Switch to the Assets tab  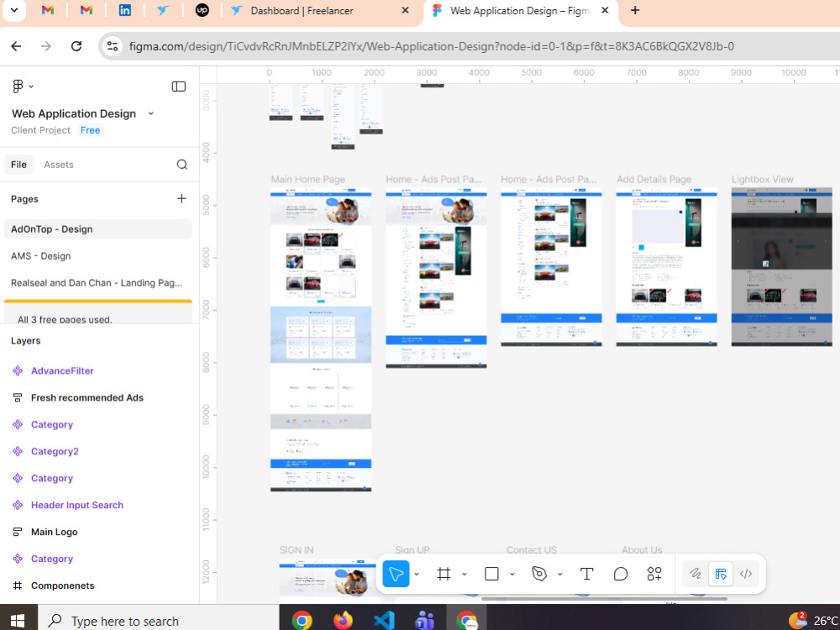(59, 165)
